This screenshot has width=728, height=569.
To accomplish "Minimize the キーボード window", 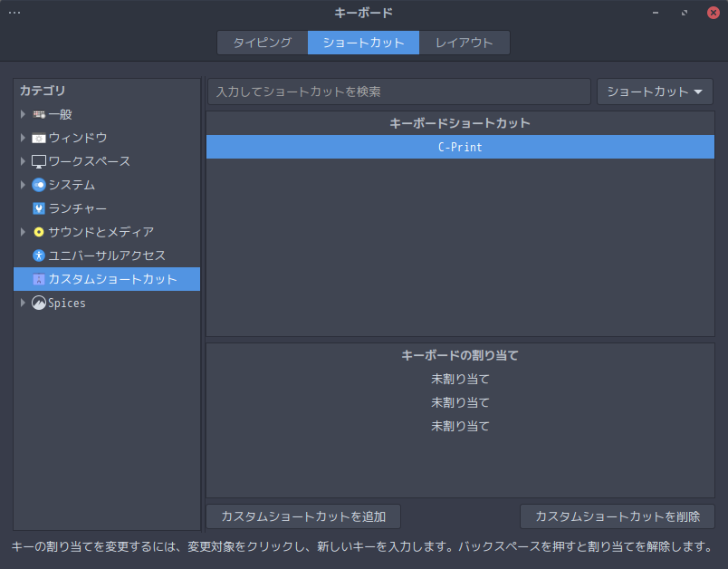I will pyautogui.click(x=656, y=13).
